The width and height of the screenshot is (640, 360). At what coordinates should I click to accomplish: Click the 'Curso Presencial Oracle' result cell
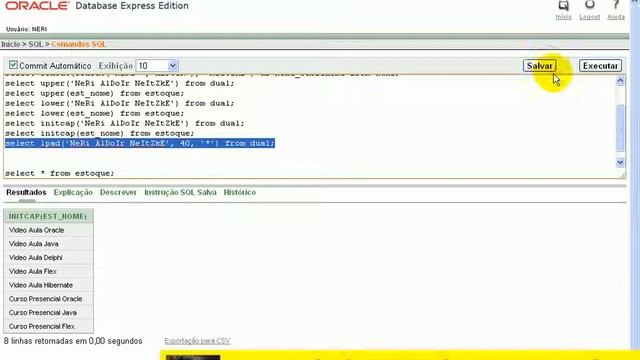48,299
